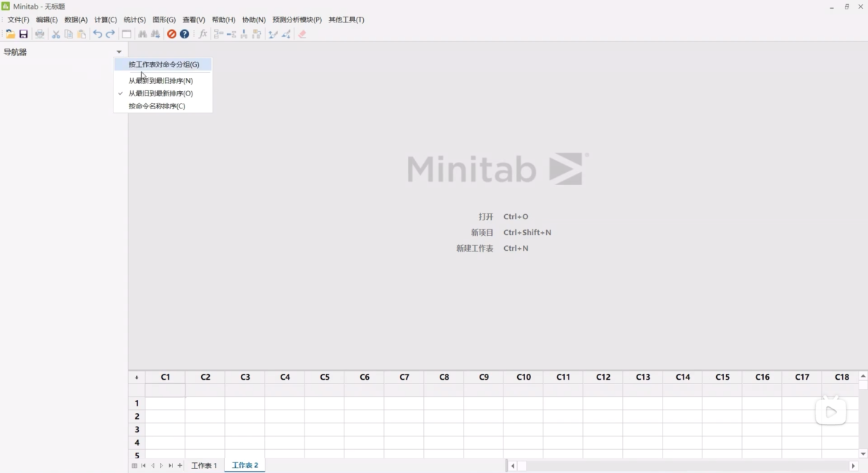868x473 pixels.
Task: Click the worksheet list grid icon
Action: 135,466
